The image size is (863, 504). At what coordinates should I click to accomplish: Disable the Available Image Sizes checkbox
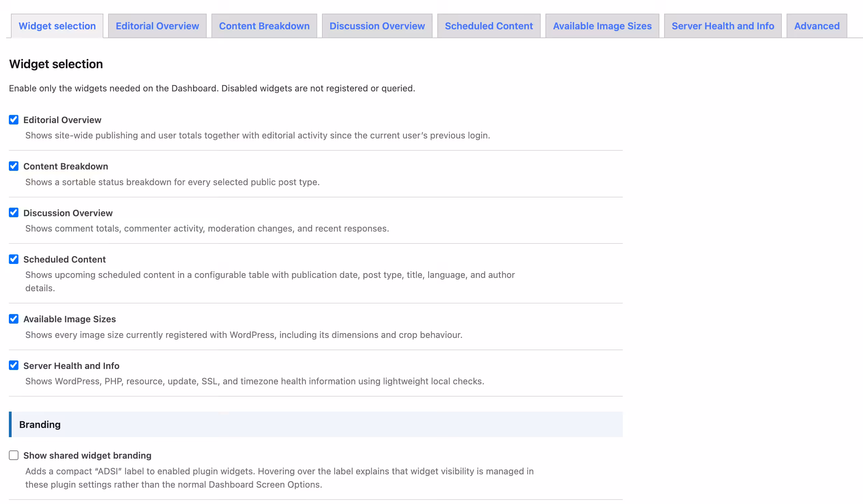(14, 319)
